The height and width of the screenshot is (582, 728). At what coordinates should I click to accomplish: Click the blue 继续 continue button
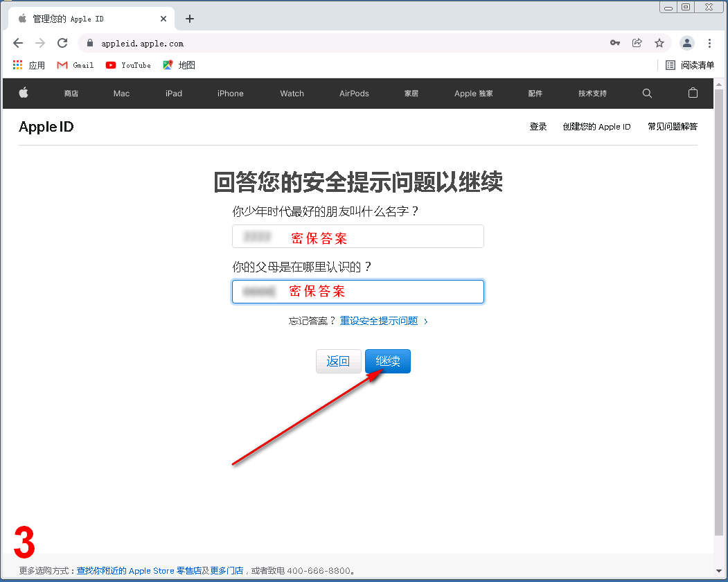click(388, 361)
